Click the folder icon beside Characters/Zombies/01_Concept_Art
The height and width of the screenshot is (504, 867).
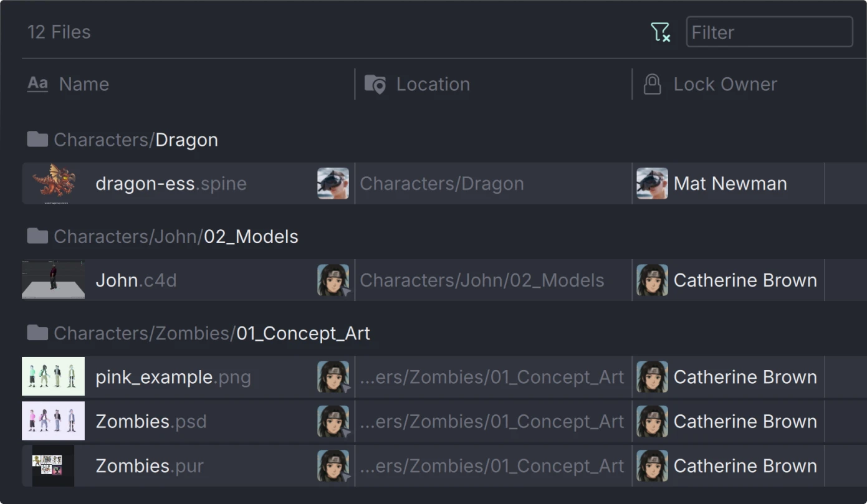point(37,333)
